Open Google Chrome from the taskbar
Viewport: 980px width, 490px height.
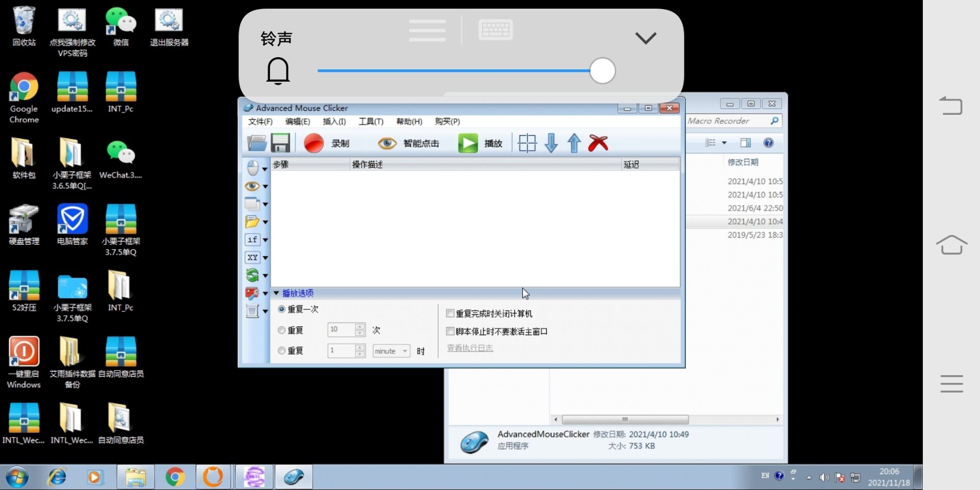click(x=175, y=477)
